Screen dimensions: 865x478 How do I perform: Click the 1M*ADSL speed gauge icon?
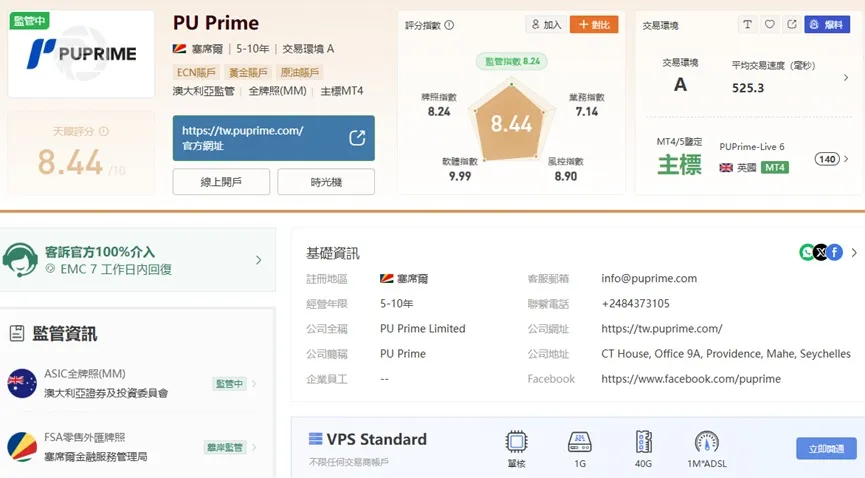point(707,442)
